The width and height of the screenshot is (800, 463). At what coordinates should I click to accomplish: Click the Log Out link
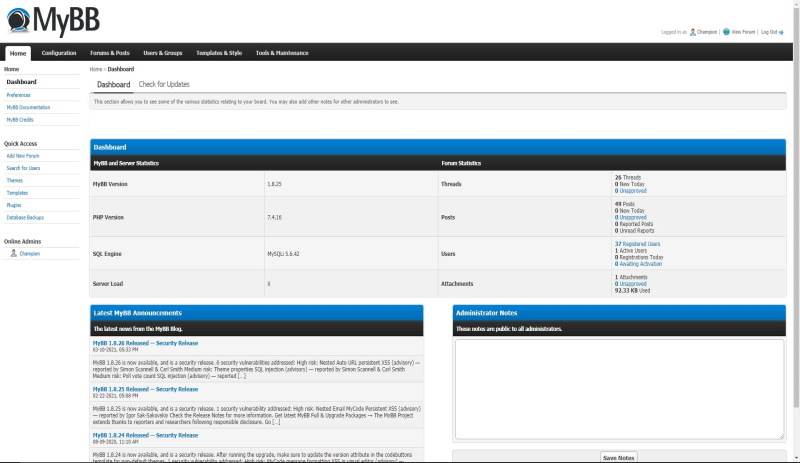pyautogui.click(x=769, y=32)
